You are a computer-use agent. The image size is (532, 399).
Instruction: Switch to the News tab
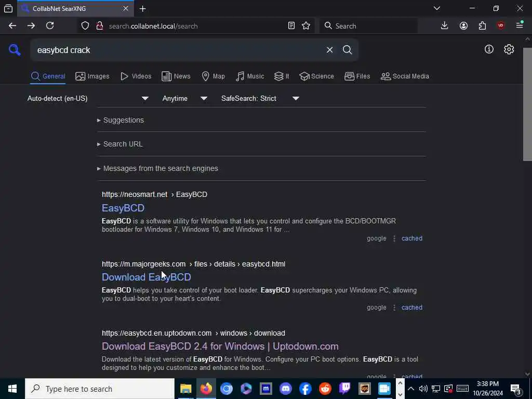pos(176,76)
